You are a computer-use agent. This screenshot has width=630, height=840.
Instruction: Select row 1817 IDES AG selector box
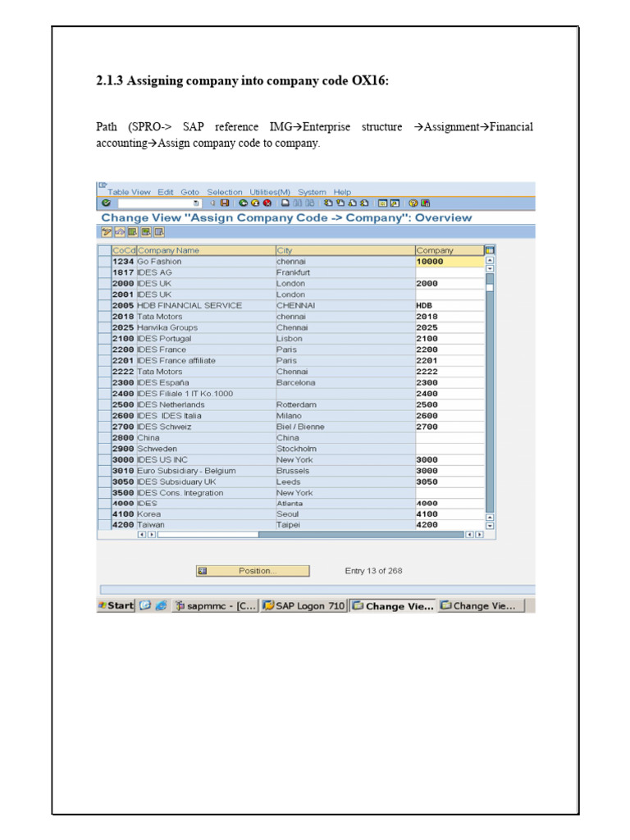coord(104,272)
